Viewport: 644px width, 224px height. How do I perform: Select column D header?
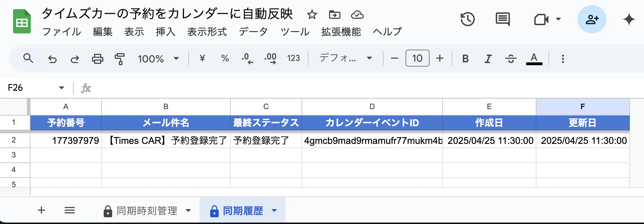pos(372,107)
